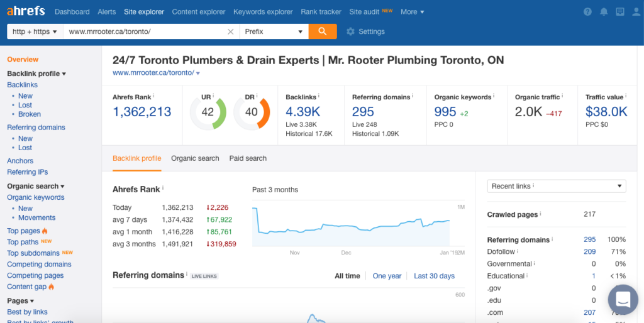Click the 995 organic keywords value
This screenshot has width=644, height=323.
pos(445,112)
